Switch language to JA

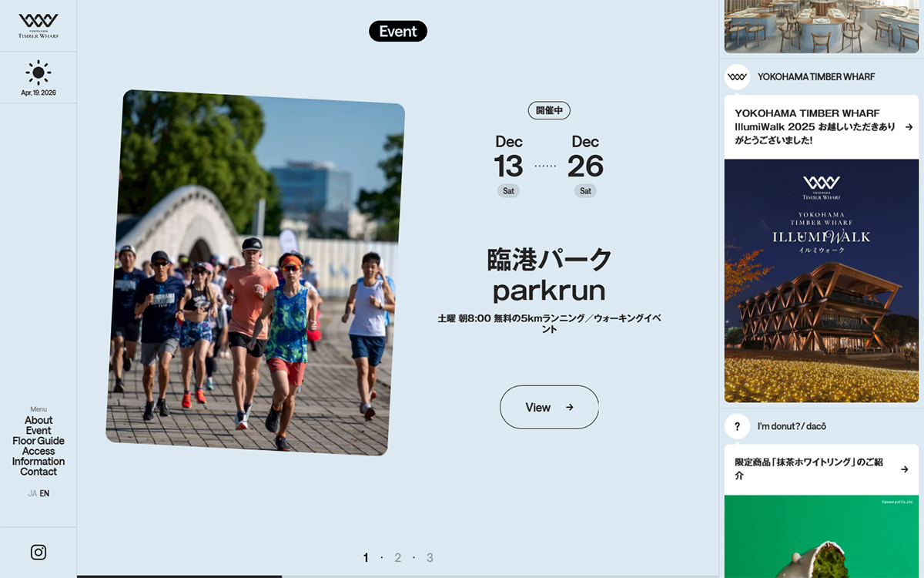point(32,493)
